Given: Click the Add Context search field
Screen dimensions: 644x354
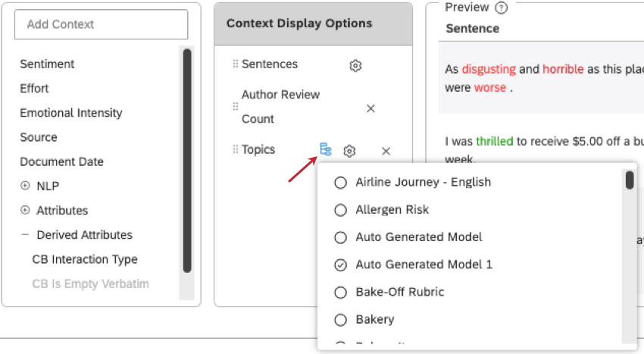Looking at the screenshot, I should click(x=101, y=24).
